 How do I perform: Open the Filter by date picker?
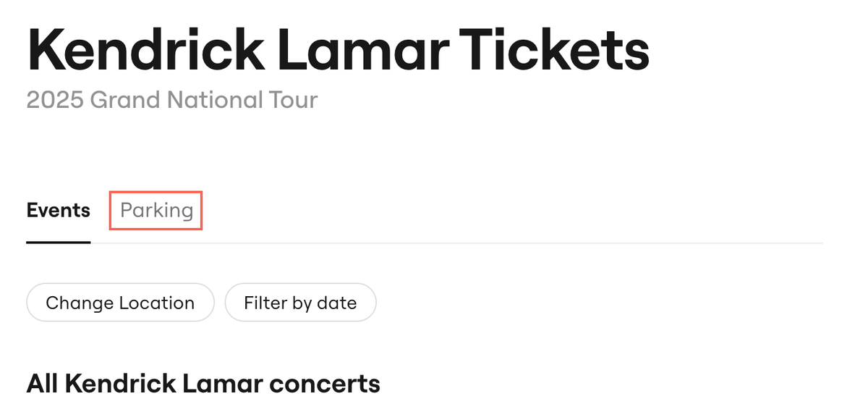pos(300,303)
